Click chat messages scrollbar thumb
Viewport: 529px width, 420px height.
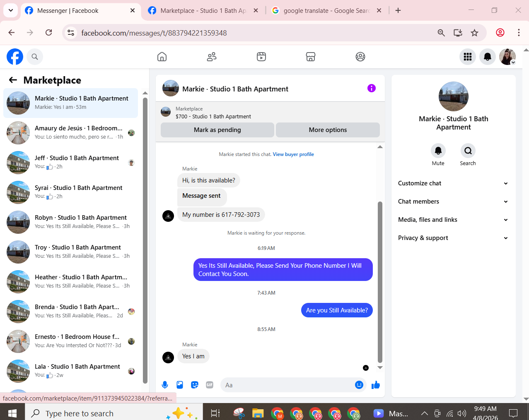[x=380, y=282]
